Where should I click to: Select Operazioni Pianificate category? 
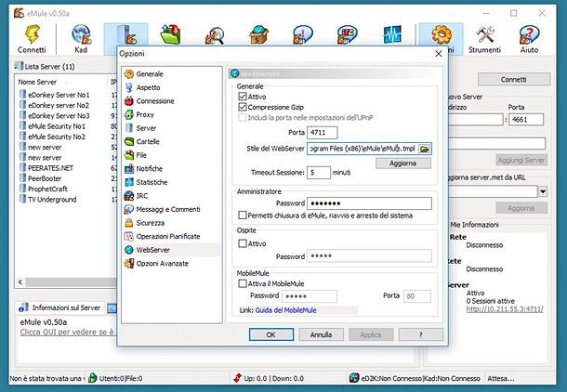pos(169,237)
